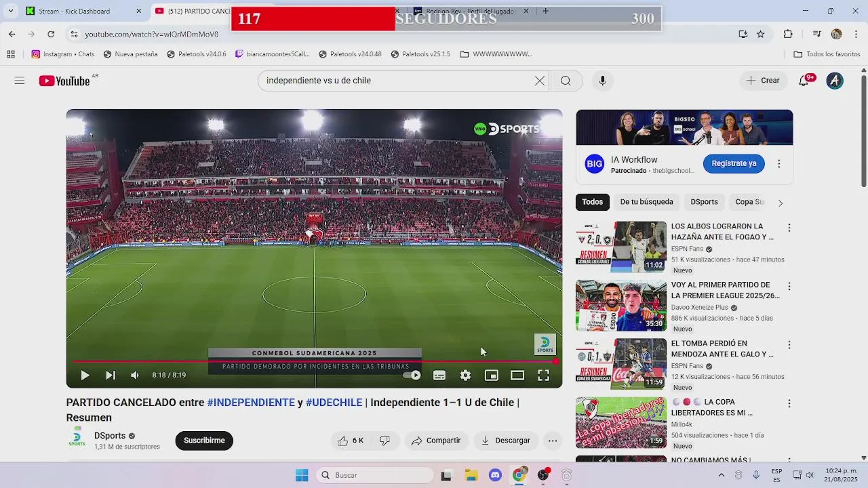Open WWWWWWWWW bookmarks folder

[496, 54]
